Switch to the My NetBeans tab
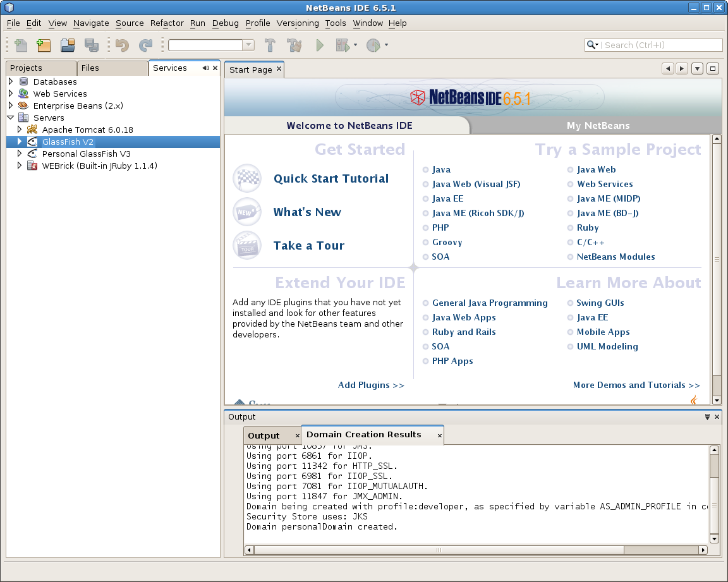728x582 pixels. (x=598, y=125)
